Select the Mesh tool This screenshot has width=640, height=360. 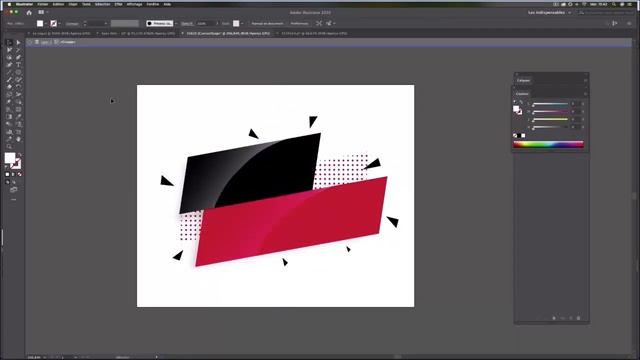18,109
